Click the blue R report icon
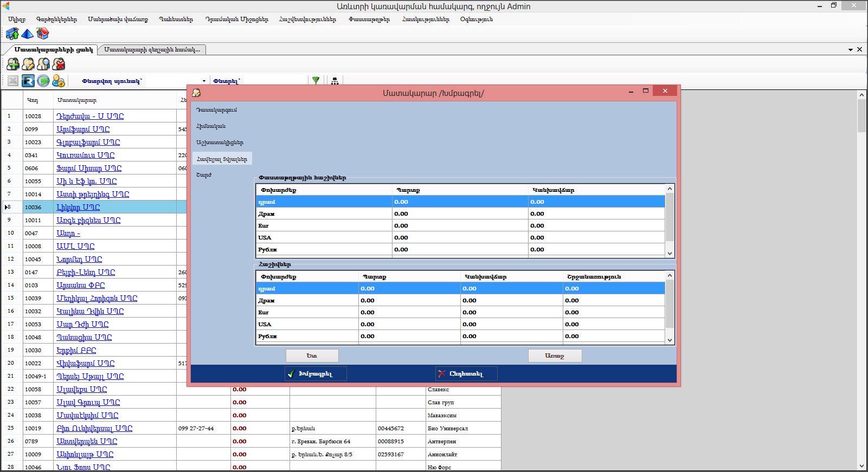The image size is (868, 472). [x=28, y=81]
